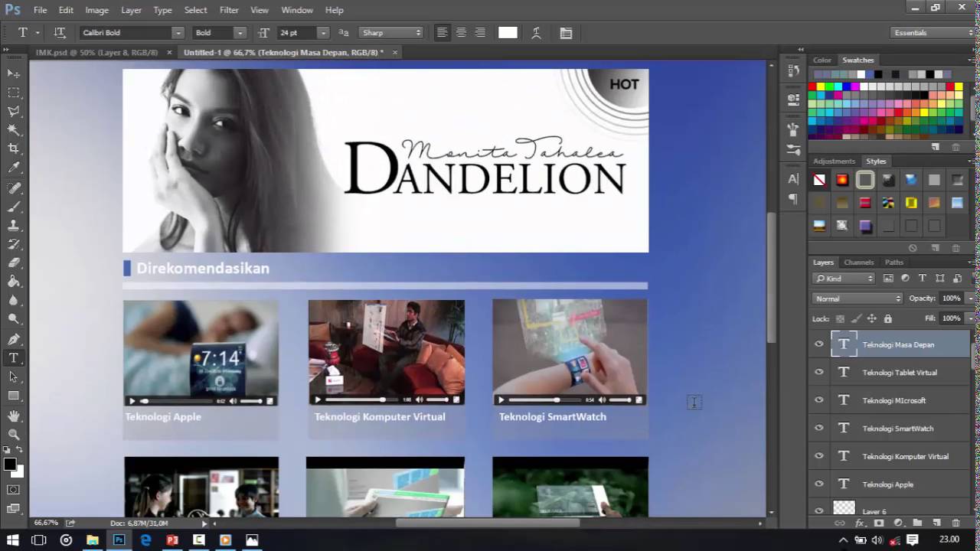Choose the Eyedropper tool
The width and height of the screenshot is (980, 551).
click(14, 168)
